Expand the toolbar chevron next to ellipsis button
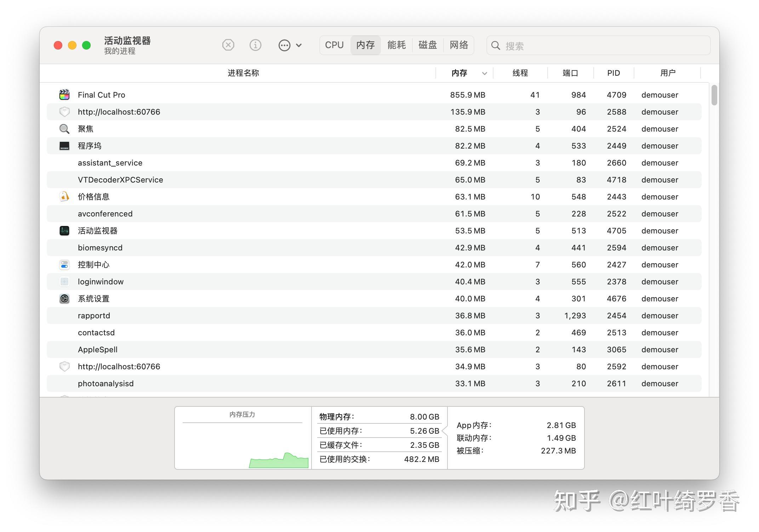This screenshot has height=532, width=759. coord(299,46)
